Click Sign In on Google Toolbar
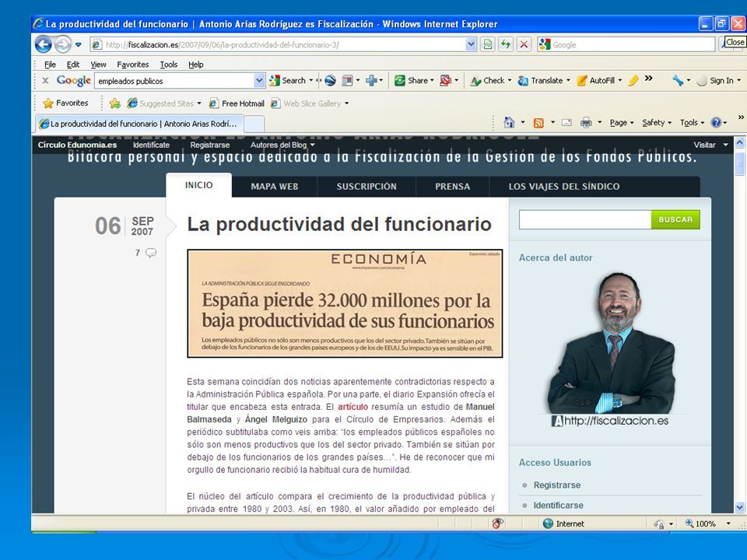Image resolution: width=747 pixels, height=560 pixels. (x=715, y=80)
